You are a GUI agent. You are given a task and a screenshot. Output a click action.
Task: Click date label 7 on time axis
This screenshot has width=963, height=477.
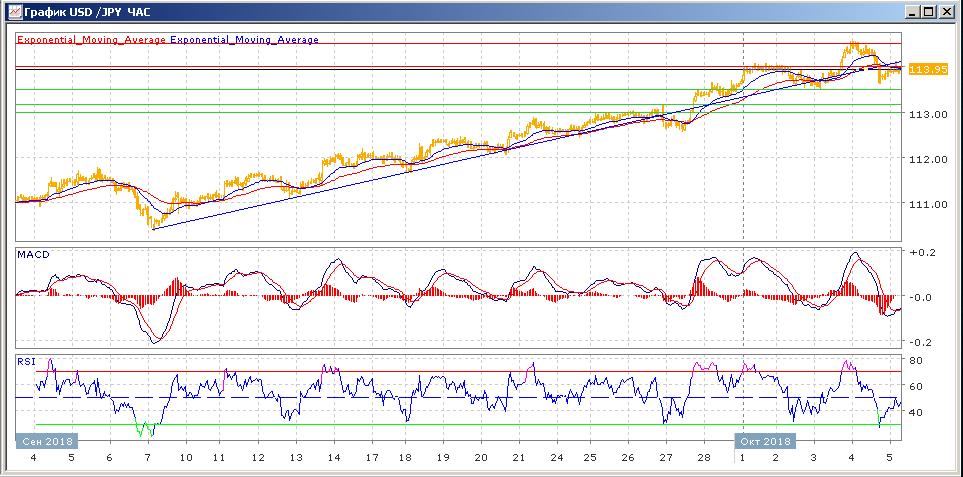(x=147, y=458)
